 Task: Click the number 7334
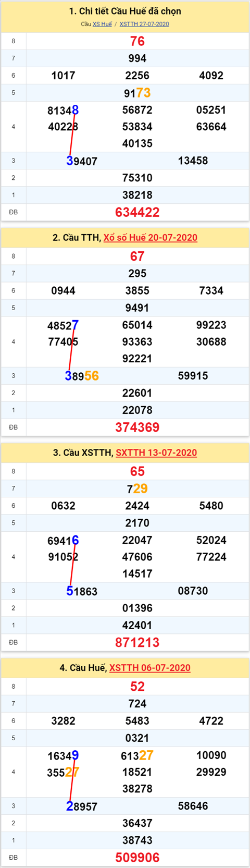pyautogui.click(x=211, y=291)
